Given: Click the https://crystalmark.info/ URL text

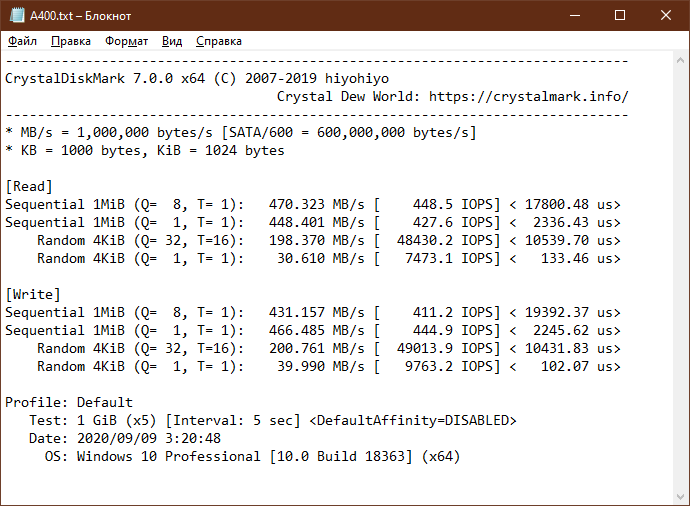Looking at the screenshot, I should click(529, 96).
